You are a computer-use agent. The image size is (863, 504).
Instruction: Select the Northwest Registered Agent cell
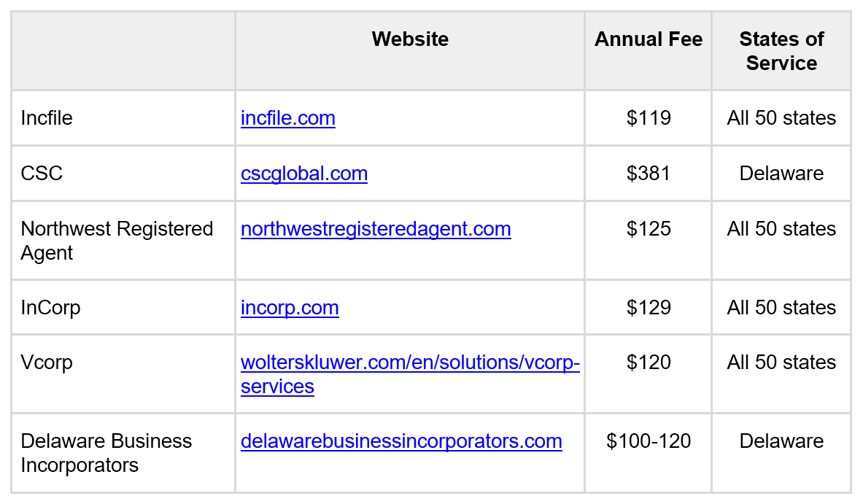[117, 241]
